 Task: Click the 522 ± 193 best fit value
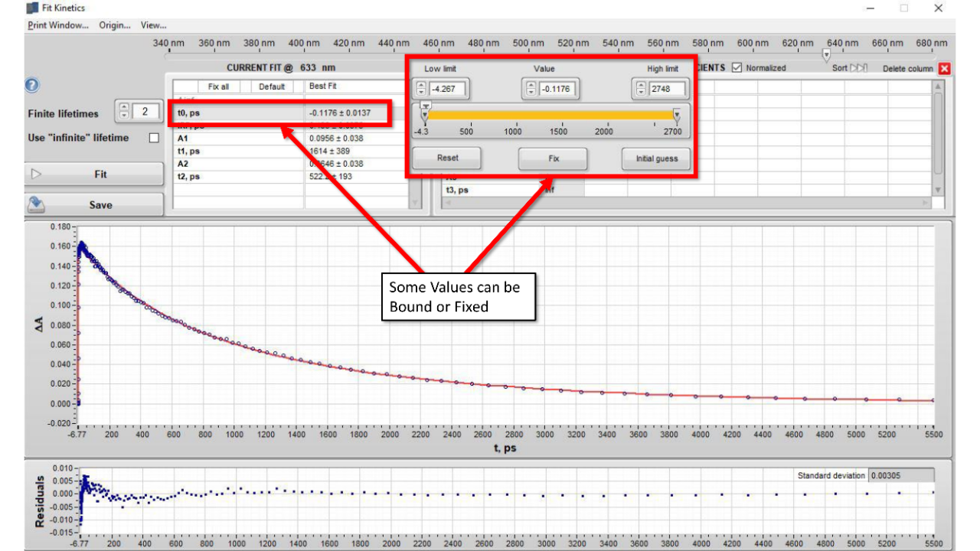[x=331, y=176]
